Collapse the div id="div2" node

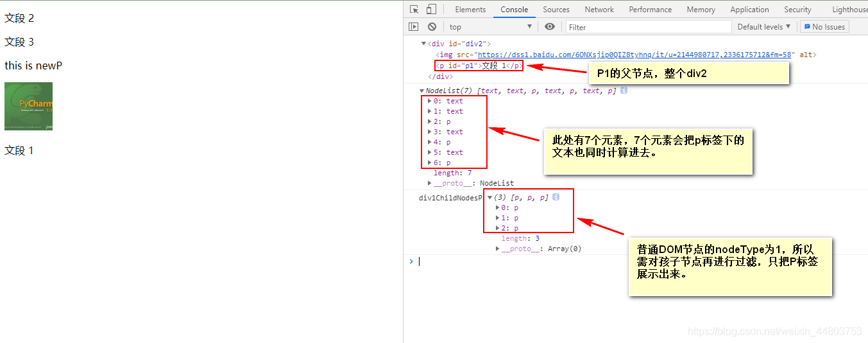pyautogui.click(x=423, y=44)
